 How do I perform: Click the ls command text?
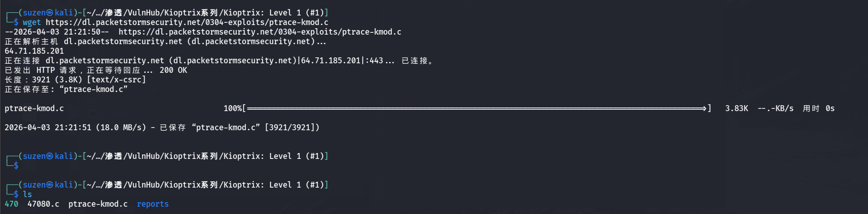click(27, 194)
